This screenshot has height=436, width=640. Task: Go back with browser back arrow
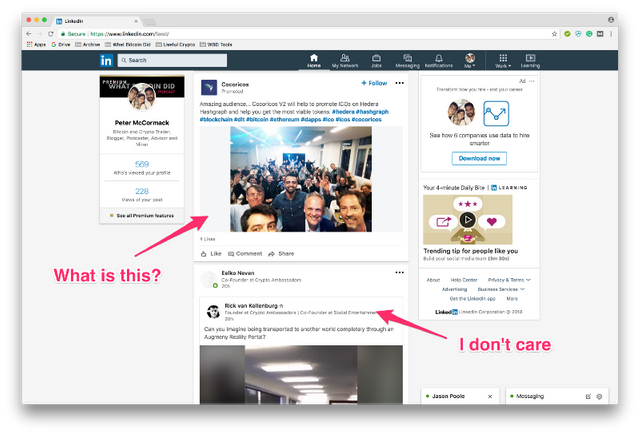(29, 34)
